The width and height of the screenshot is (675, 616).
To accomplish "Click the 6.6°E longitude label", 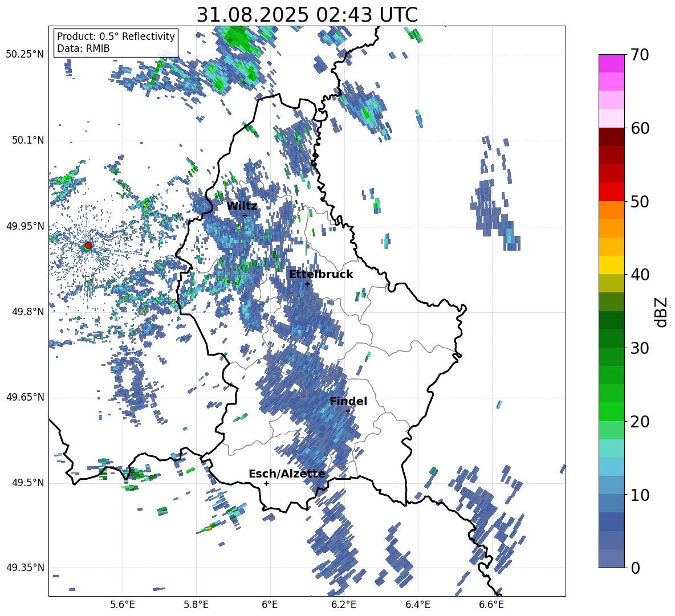I will (x=491, y=605).
